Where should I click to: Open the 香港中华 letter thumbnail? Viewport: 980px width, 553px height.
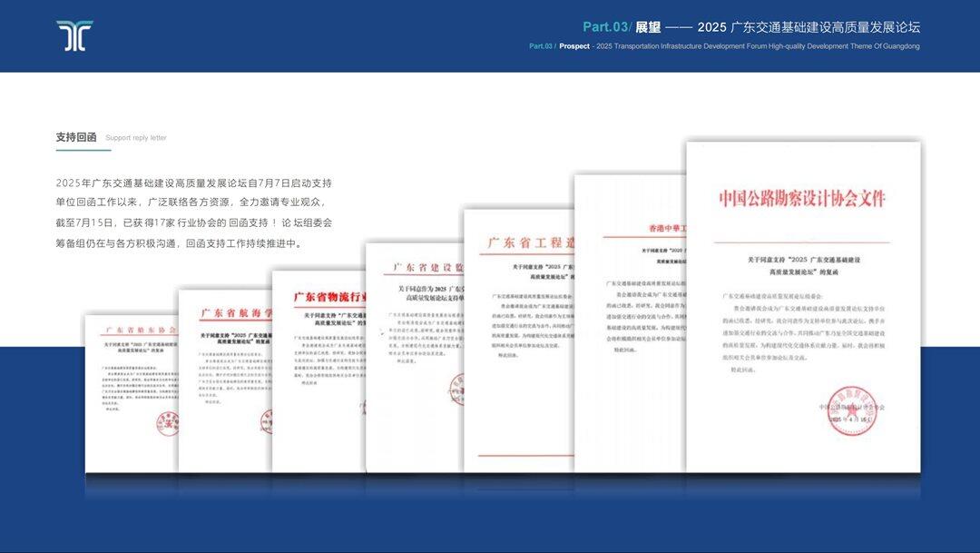click(630, 323)
